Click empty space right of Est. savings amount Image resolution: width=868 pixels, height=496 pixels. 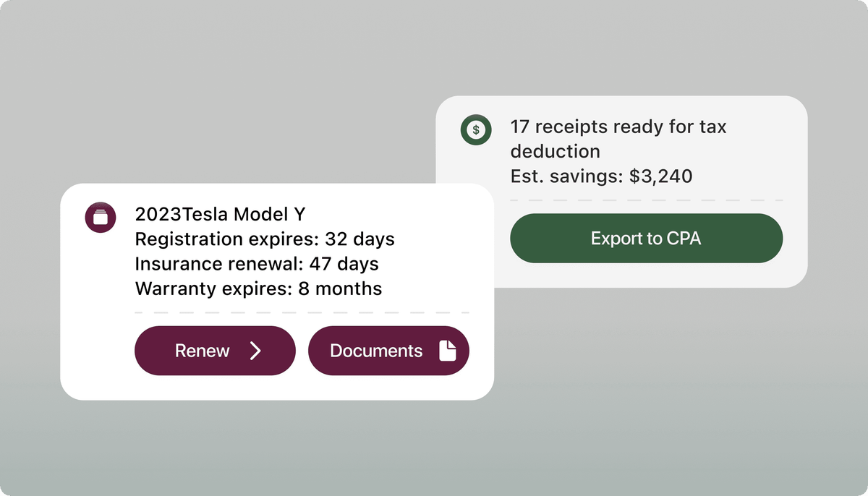(745, 176)
